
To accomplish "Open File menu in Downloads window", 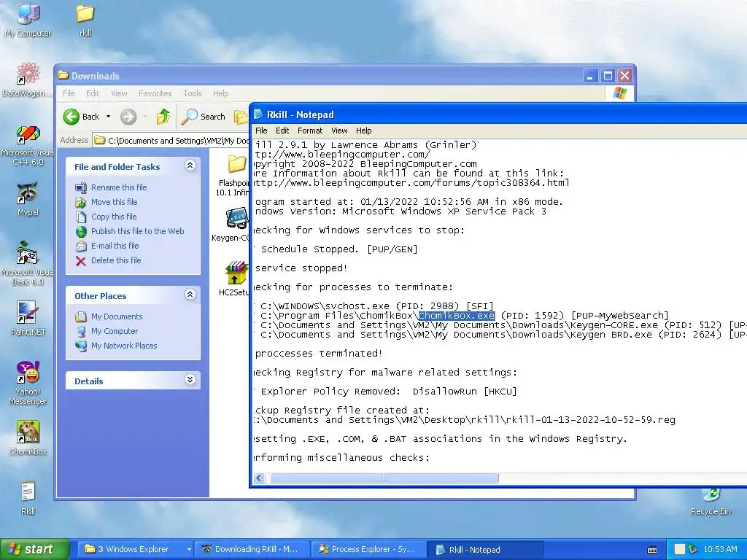I will pyautogui.click(x=69, y=93).
